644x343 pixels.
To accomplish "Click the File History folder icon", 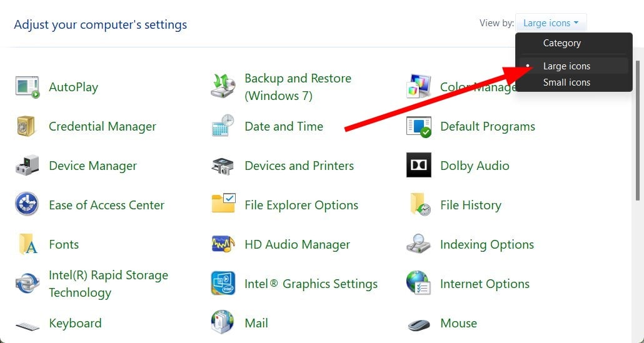I will pos(420,204).
